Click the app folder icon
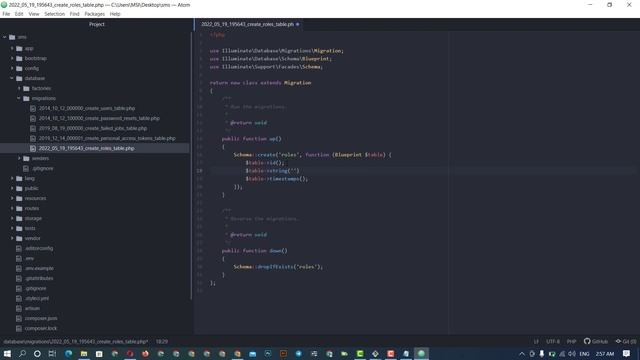This screenshot has height=360, width=640. tap(19, 48)
